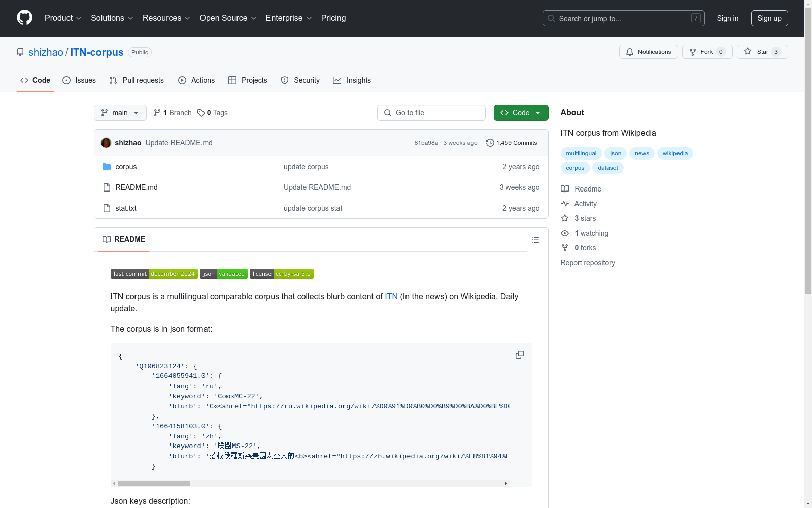Switch to the Actions tab
Screen dimensions: 812x508
[x=196, y=80]
